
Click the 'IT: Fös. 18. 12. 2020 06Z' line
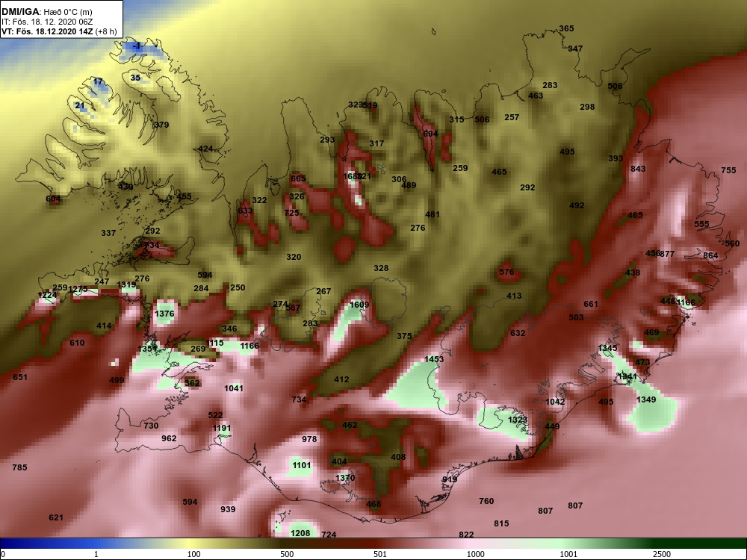47,22
